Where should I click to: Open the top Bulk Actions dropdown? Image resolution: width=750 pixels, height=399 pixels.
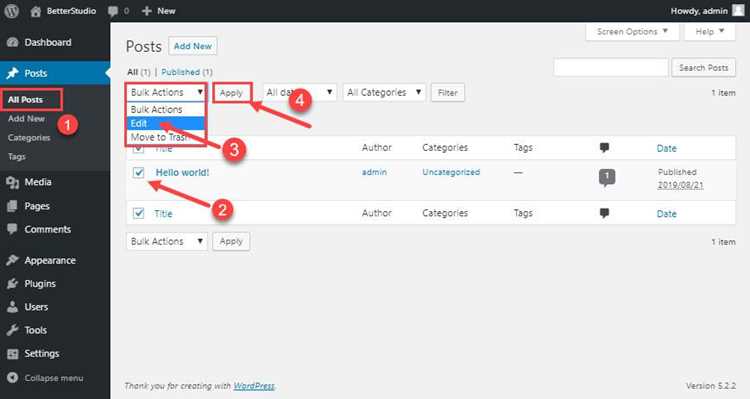[166, 92]
